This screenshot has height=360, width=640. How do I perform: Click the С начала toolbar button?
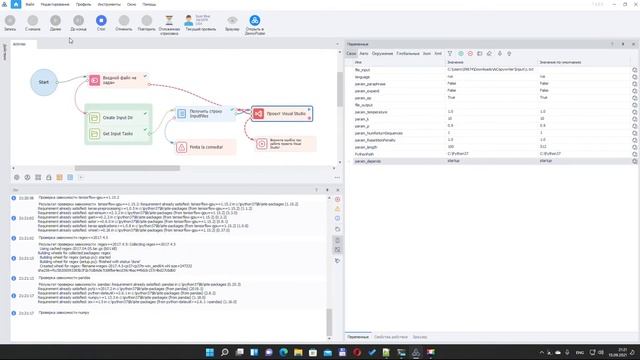(x=33, y=23)
